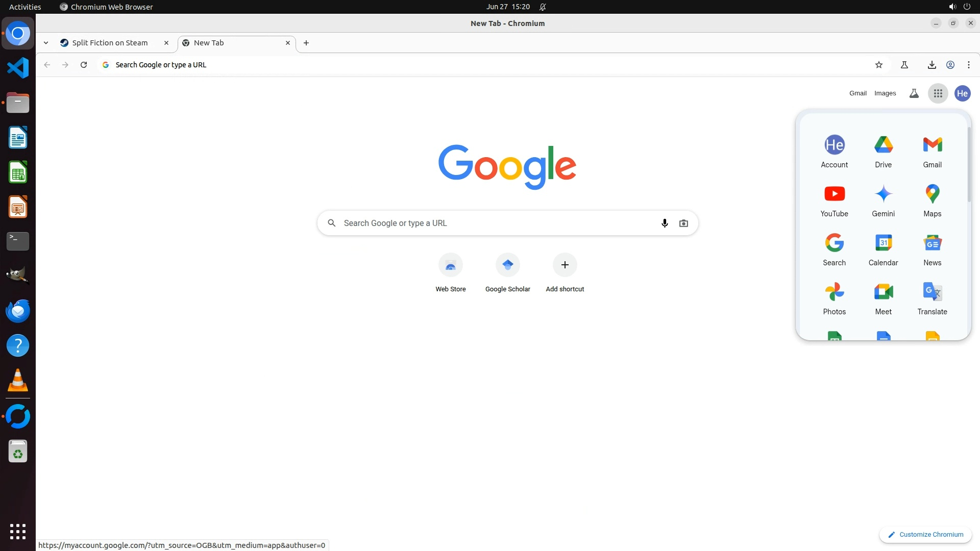This screenshot has height=551, width=980.
Task: Open Google Maps app icon
Action: point(932,200)
